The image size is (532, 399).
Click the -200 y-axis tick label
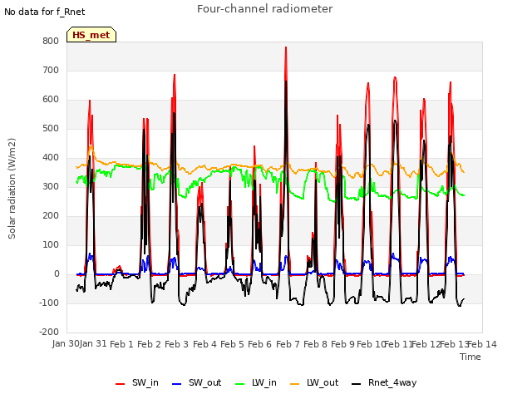coord(49,332)
